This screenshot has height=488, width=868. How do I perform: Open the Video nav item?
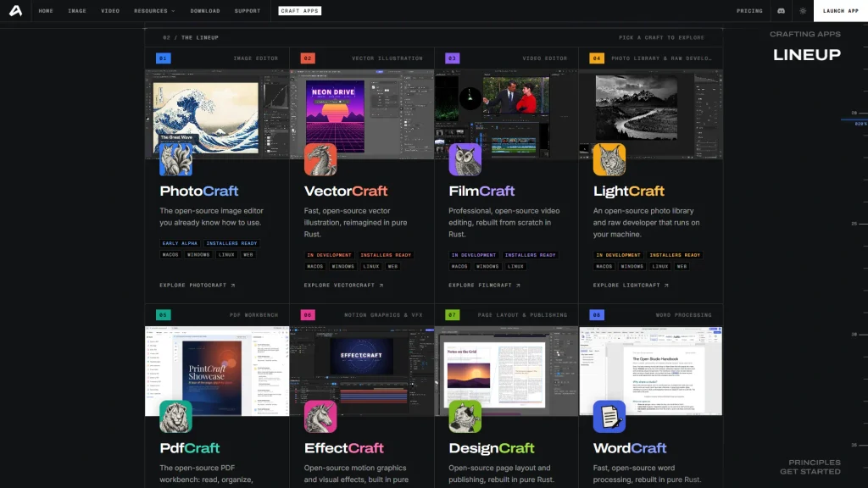pos(110,11)
